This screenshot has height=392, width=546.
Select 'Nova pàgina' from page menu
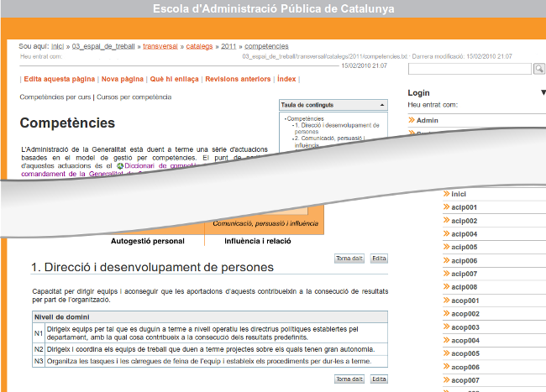(x=122, y=79)
